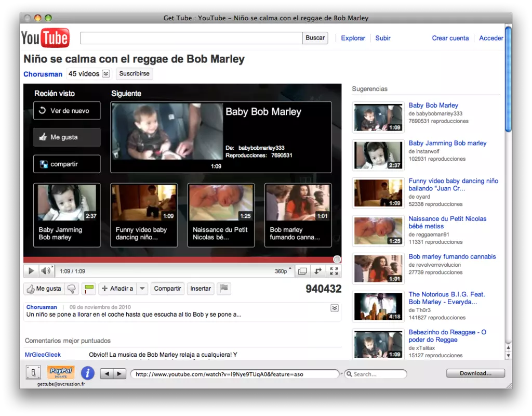Open the Siguiente Baby Bob Marley video card
The height and width of the screenshot is (416, 532).
tap(221, 137)
